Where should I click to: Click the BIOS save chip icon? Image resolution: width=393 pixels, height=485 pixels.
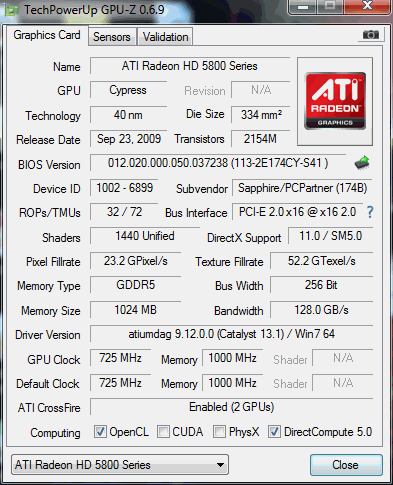pyautogui.click(x=362, y=163)
